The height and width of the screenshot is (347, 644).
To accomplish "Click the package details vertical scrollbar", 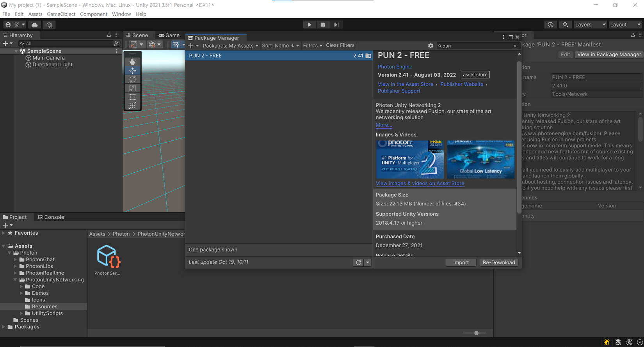I will [519, 137].
